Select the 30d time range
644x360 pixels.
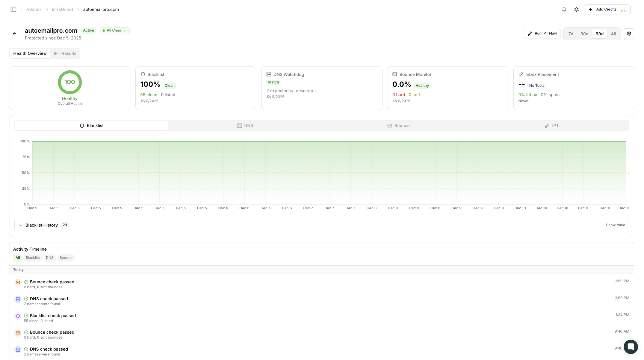[584, 34]
